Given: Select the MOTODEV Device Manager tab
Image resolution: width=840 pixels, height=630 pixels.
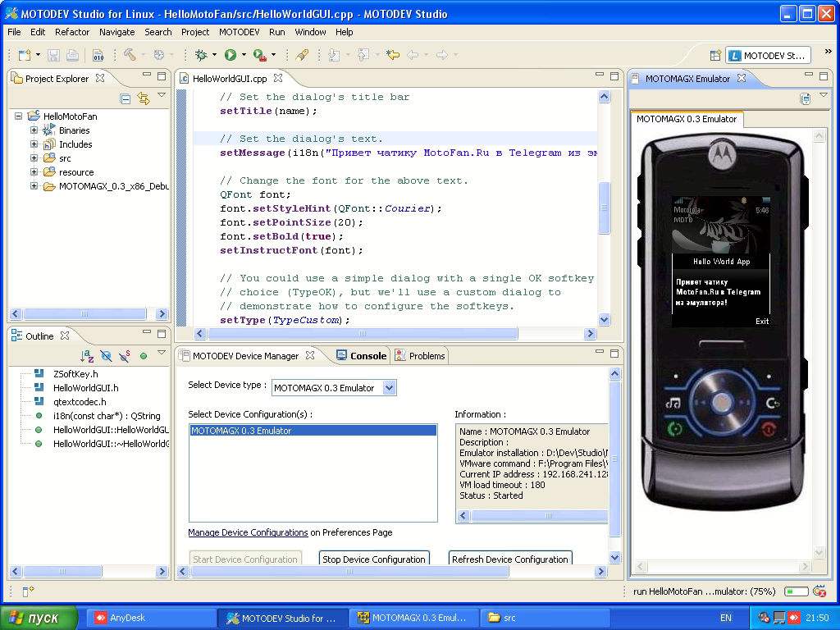Looking at the screenshot, I should [x=246, y=356].
